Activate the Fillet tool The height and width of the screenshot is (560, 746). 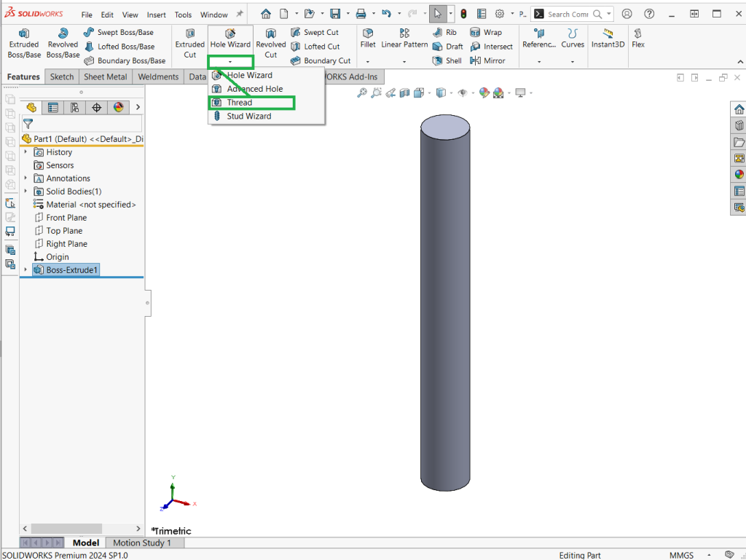coord(368,39)
